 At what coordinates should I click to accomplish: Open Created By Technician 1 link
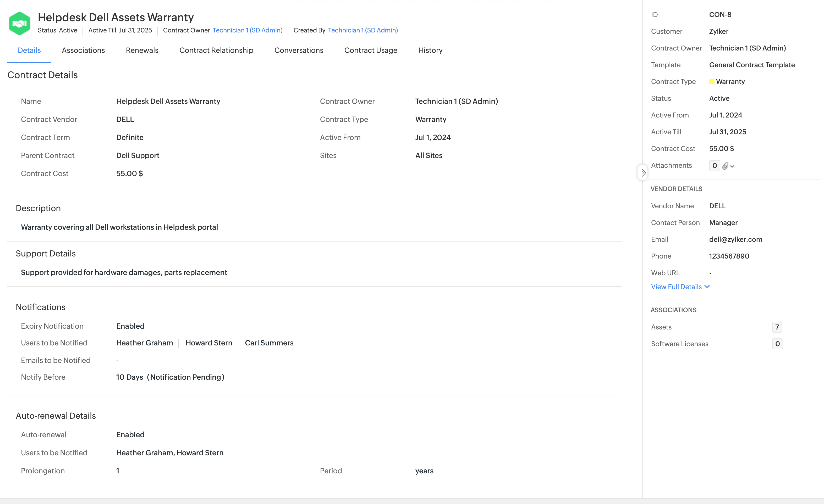[363, 30]
